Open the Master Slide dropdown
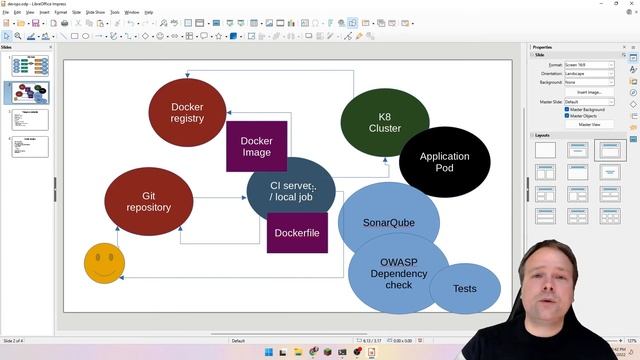The width and height of the screenshot is (640, 360). (589, 102)
